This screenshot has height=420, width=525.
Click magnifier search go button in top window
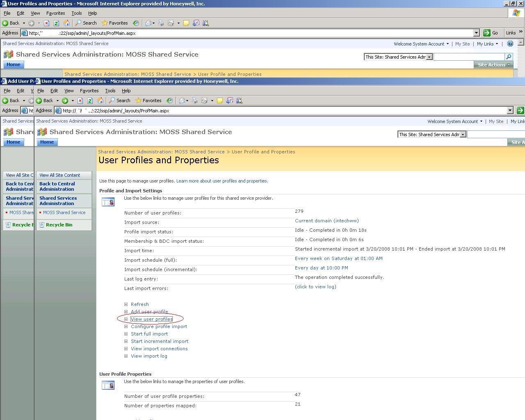pos(509,57)
